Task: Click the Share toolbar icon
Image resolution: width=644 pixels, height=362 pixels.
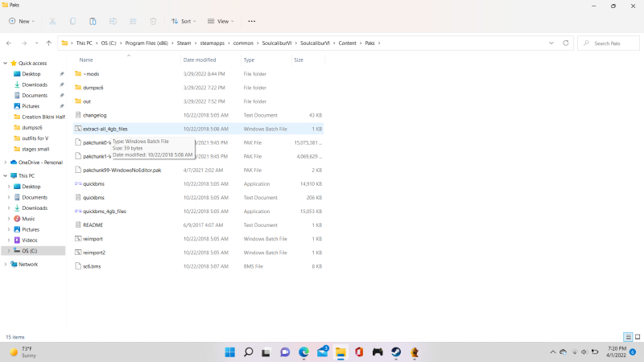Action: coord(133,22)
